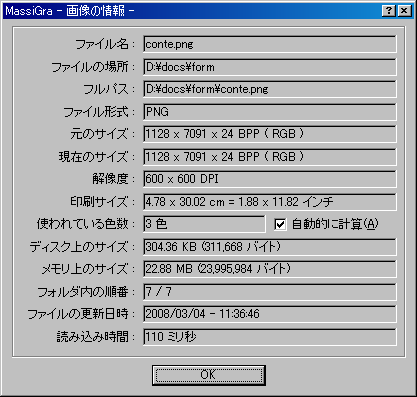
Task: Click the 解像度 field 600 x 600 DPI
Action: [270, 179]
